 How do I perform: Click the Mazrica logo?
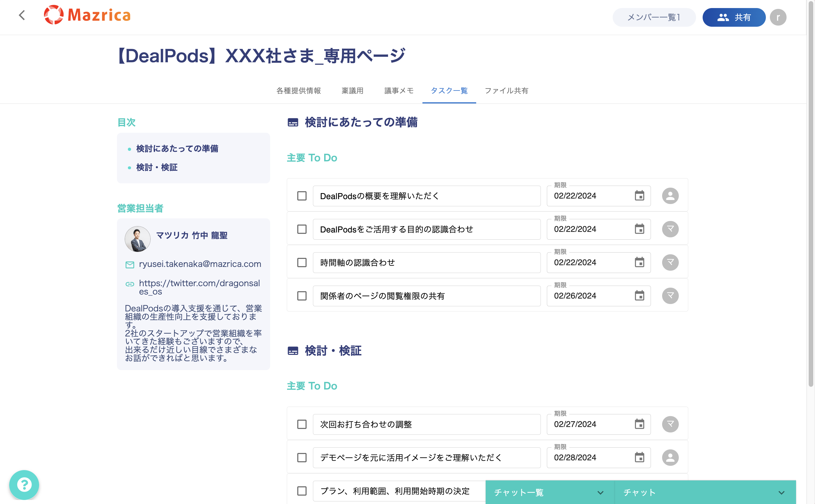pos(87,15)
